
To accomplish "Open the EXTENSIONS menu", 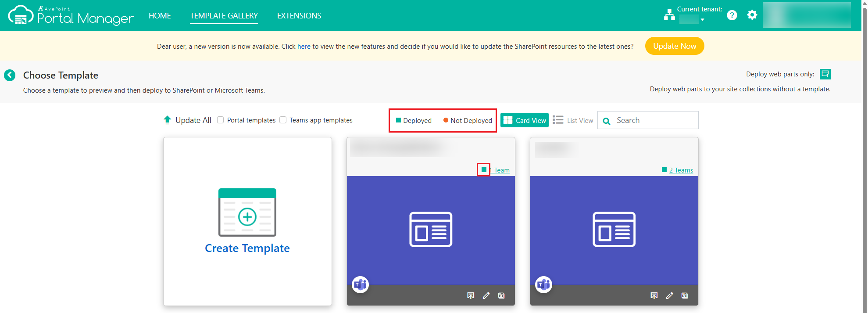I will 299,16.
